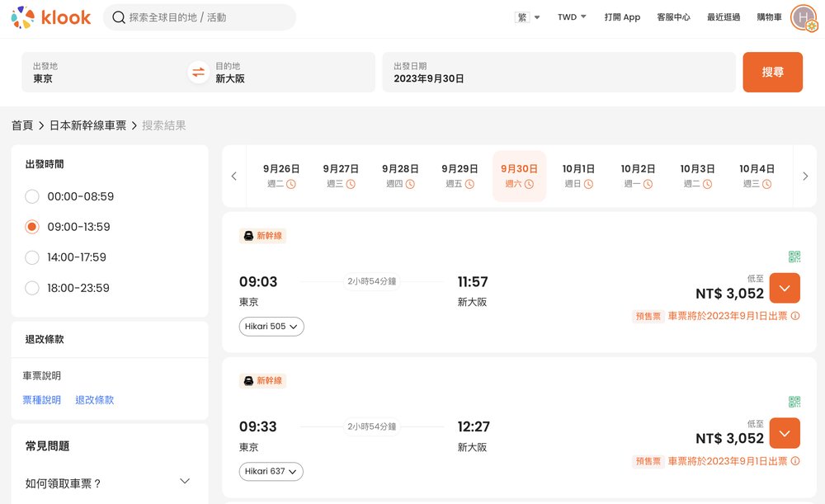The width and height of the screenshot is (825, 504).
Task: Expand fares for the 09:33 train
Action: coord(785,433)
